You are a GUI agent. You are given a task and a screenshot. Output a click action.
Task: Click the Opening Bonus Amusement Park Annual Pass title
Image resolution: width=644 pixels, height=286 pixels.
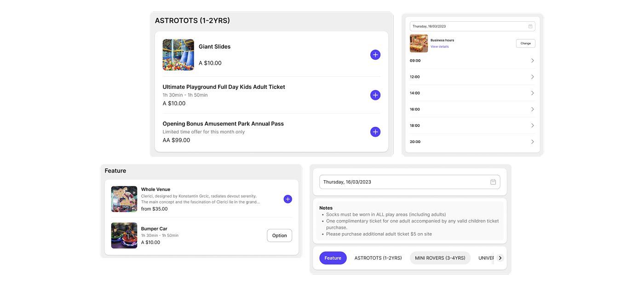click(223, 124)
